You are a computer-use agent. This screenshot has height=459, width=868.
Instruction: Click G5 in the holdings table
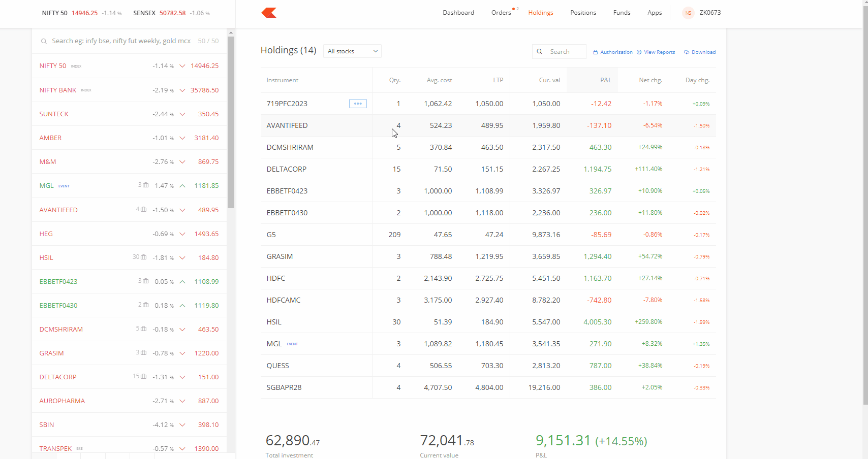point(271,235)
